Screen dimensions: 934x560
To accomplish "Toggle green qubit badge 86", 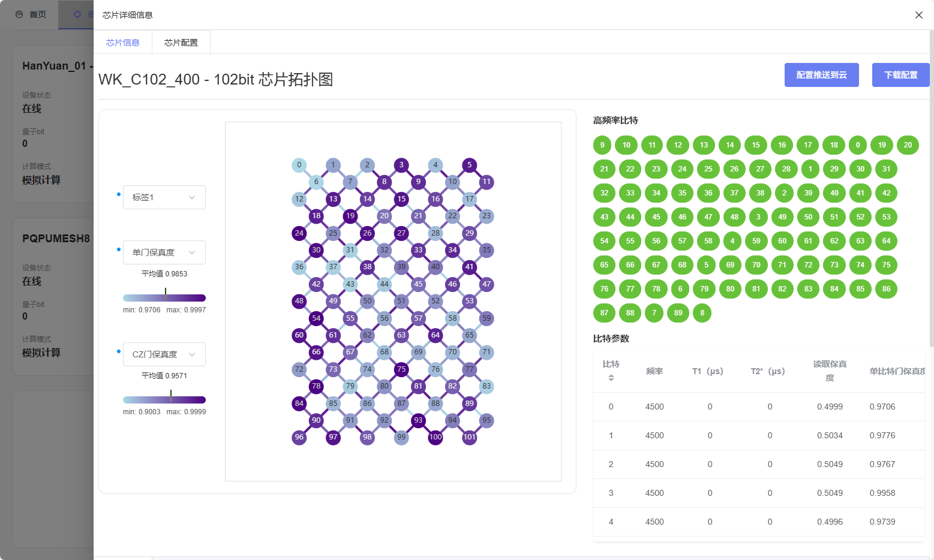I will (886, 289).
